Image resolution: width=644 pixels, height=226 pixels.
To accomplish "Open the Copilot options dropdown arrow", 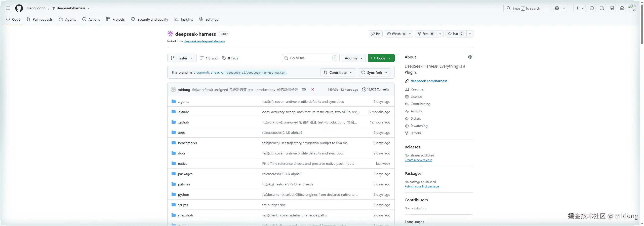I will click(x=564, y=8).
